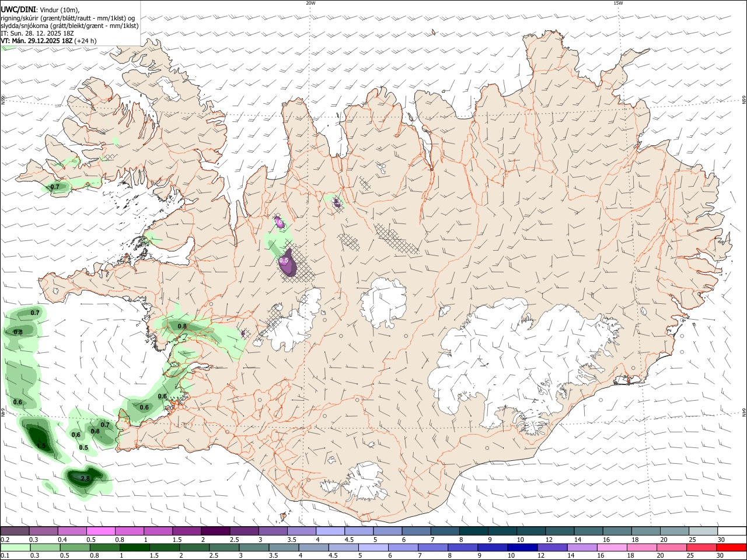Pick the grey-teal swatch between 16 and 18 in the snow scale
Image resolution: width=747 pixels, height=560 pixels.
click(617, 531)
